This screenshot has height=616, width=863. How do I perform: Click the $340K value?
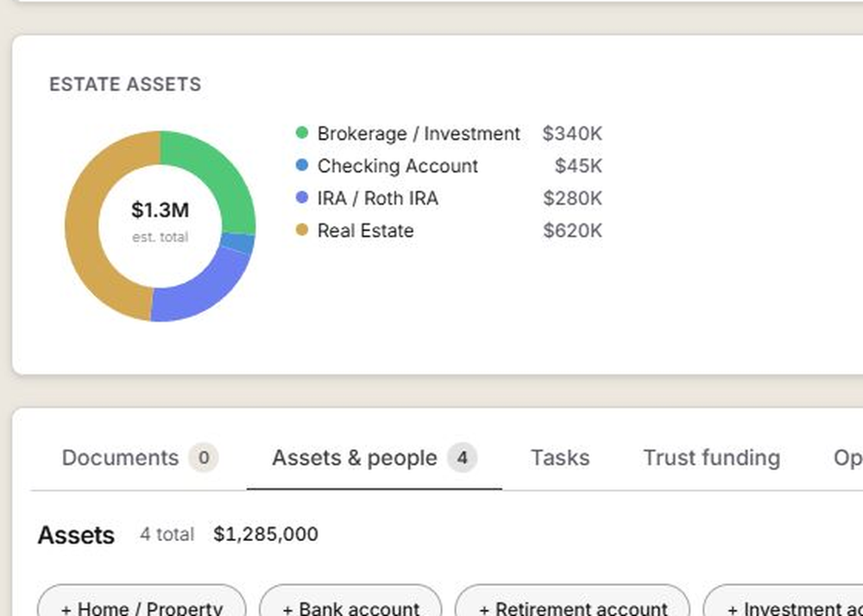[x=572, y=134]
